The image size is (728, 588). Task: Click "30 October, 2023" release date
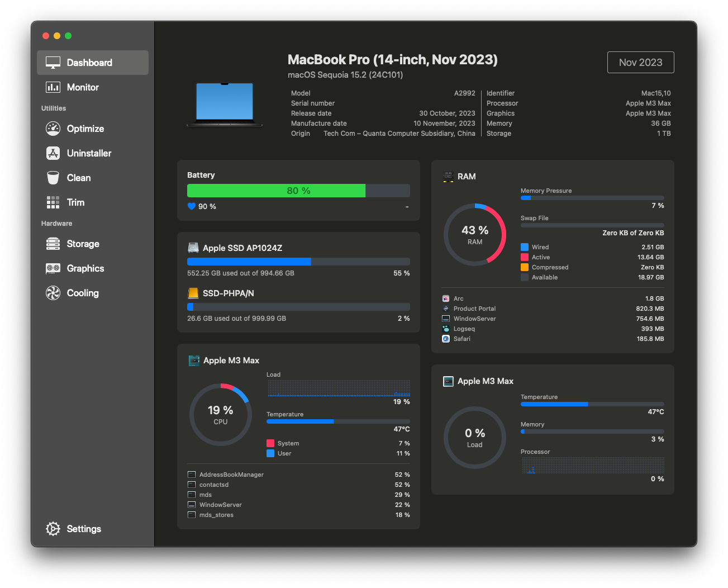pos(448,113)
